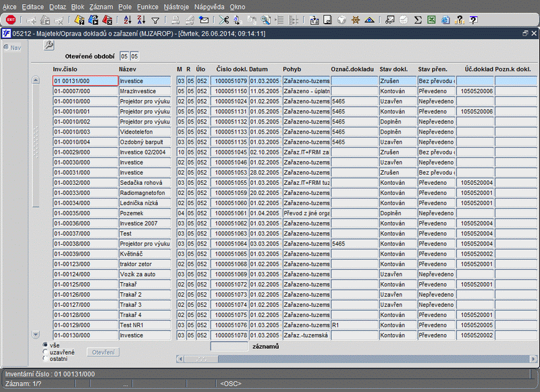Click the envelope send mail icon
The height and width of the screenshot is (392, 540).
coord(204,20)
